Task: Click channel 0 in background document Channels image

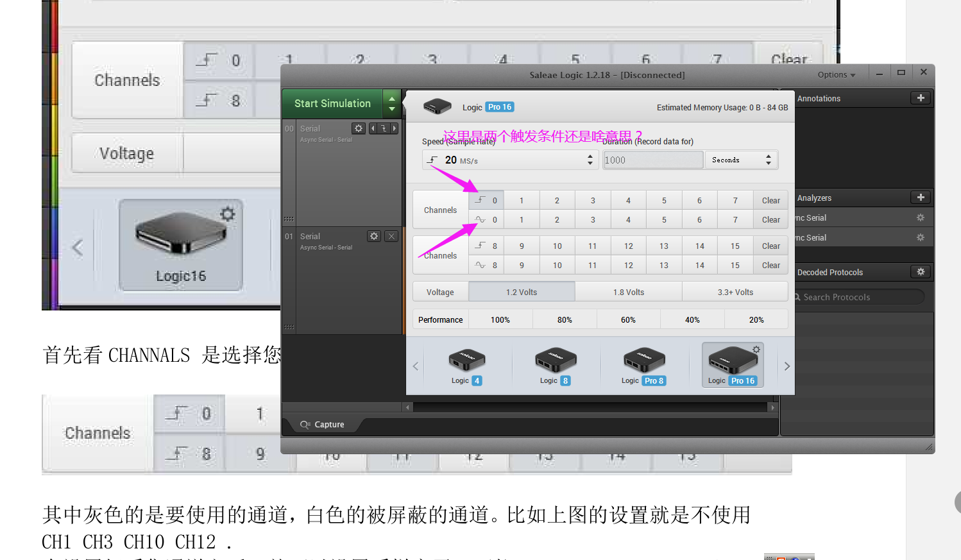Action: pos(219,60)
